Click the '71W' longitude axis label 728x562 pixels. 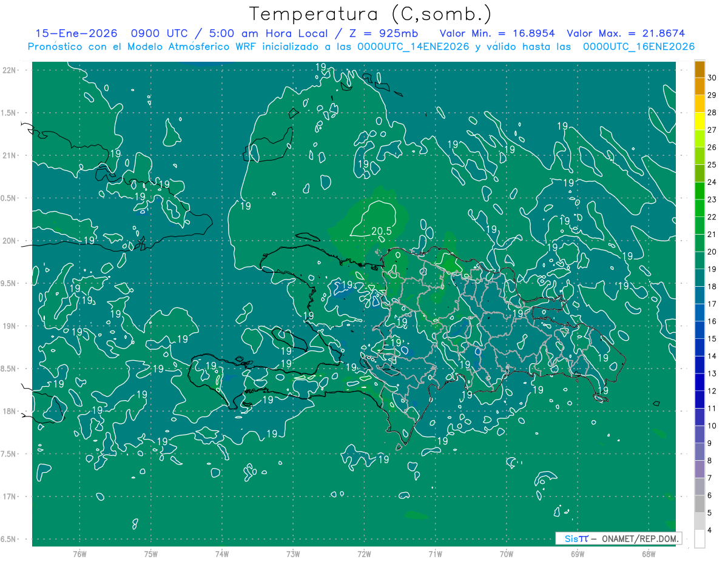pyautogui.click(x=436, y=554)
